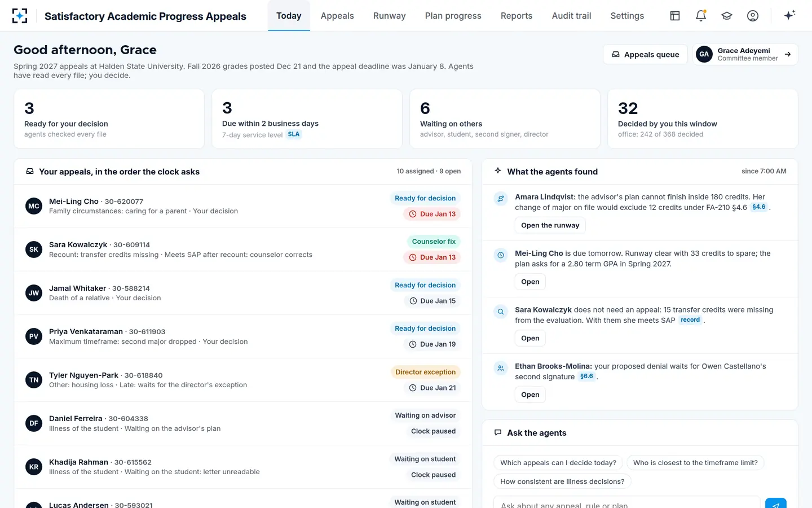The width and height of the screenshot is (812, 508).
Task: Go to the Audit trail tab
Action: tap(572, 16)
